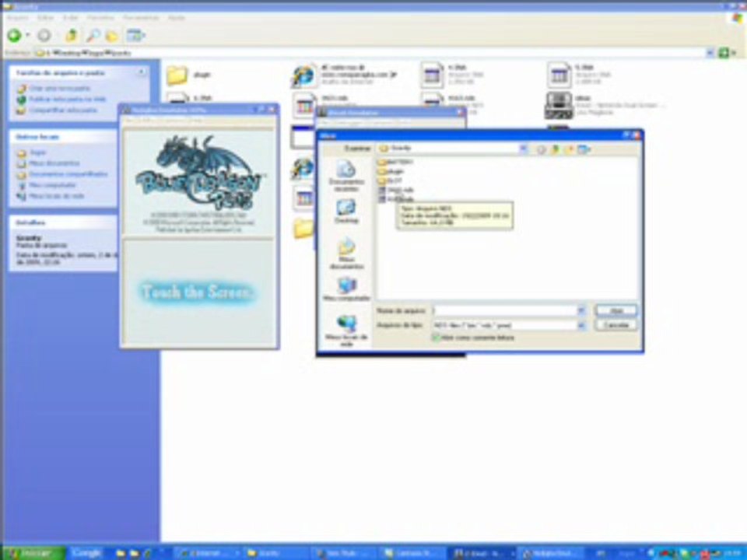The image size is (747, 560).
Task: Expand the 'Arquivos do tipo' dropdown
Action: [x=582, y=325]
